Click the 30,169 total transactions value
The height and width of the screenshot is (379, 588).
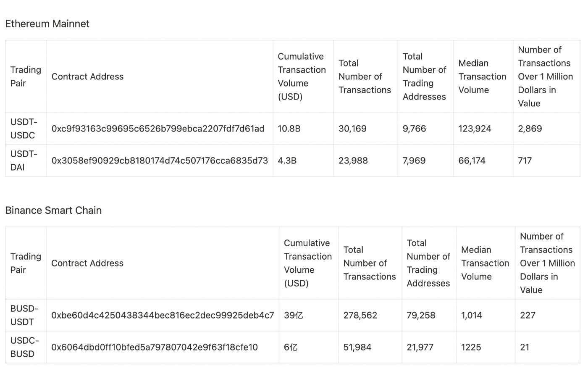352,129
